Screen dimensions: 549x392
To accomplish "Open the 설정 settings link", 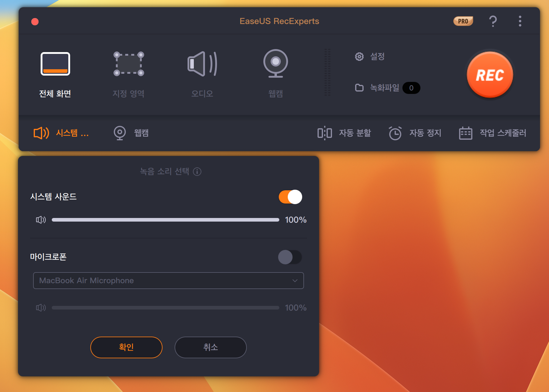I will pos(377,56).
